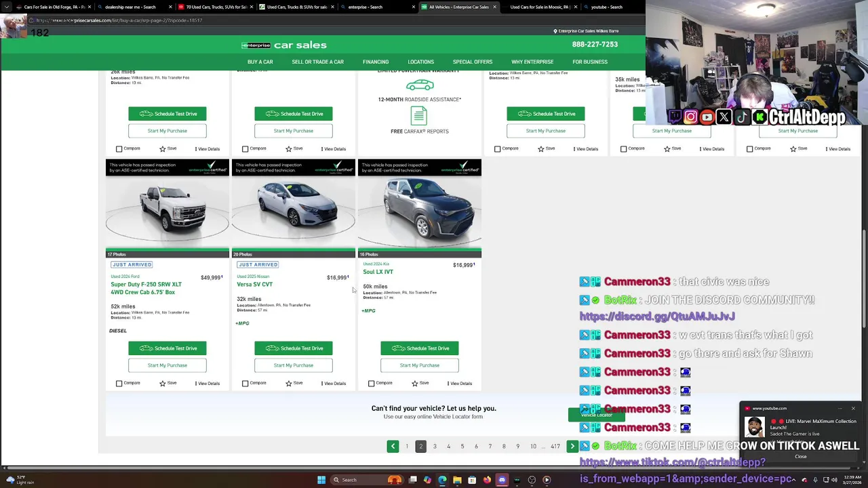This screenshot has width=868, height=488.
Task: Jump to last results page 417
Action: coord(555,447)
